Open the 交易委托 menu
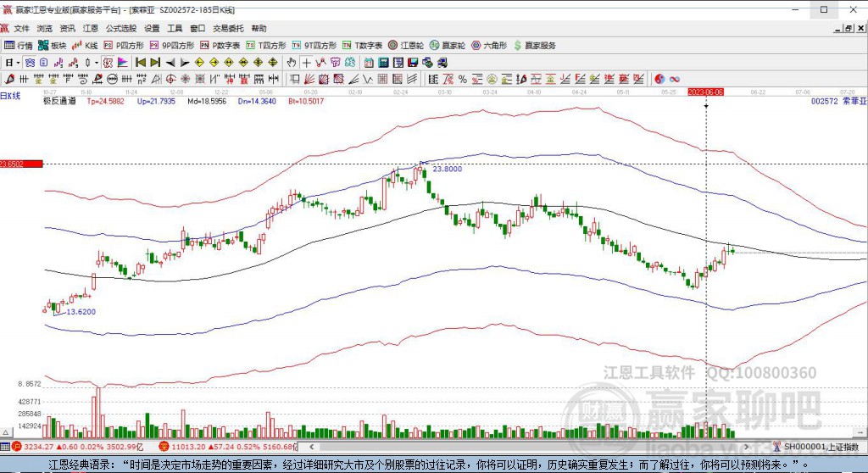Viewport: 868px width, 473px height. [228, 28]
